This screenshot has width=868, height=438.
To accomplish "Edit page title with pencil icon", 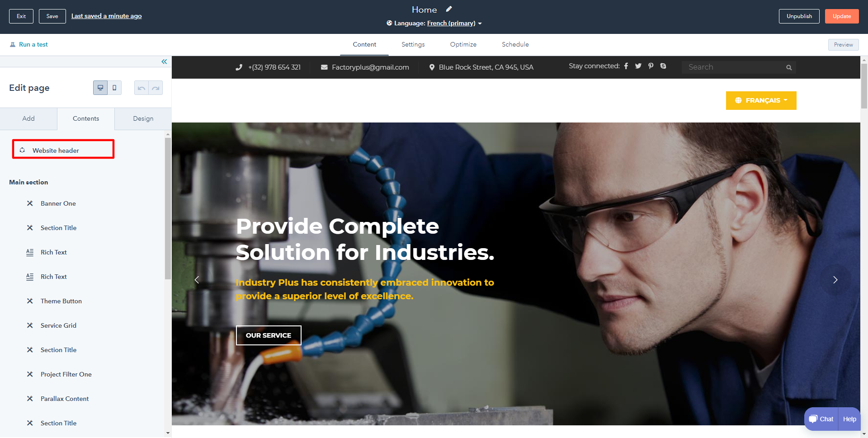I will pos(448,9).
